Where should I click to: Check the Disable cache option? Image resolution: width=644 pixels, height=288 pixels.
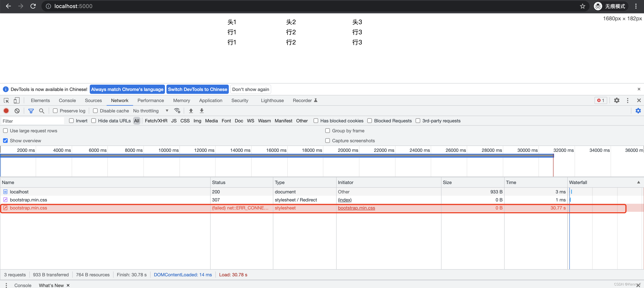tap(95, 110)
